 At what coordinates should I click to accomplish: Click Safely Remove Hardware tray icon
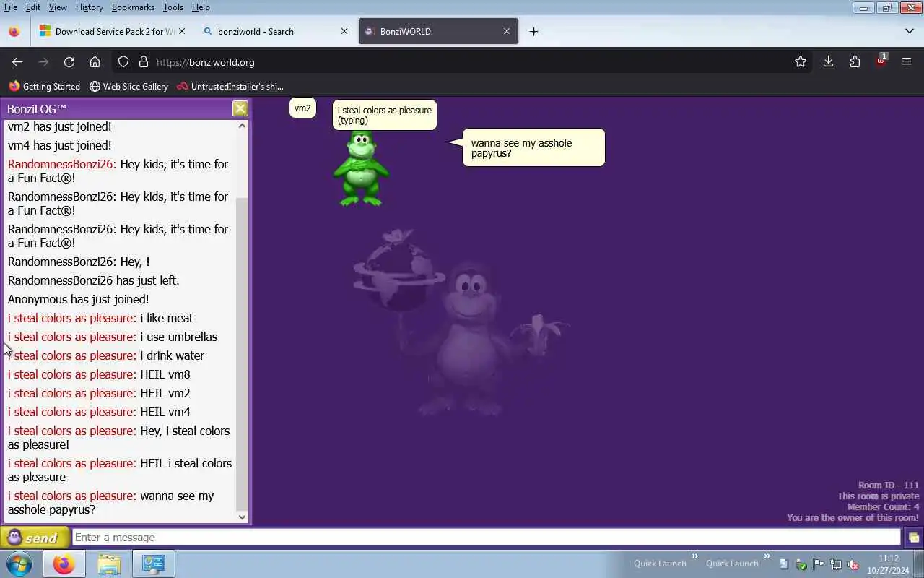pyautogui.click(x=801, y=564)
